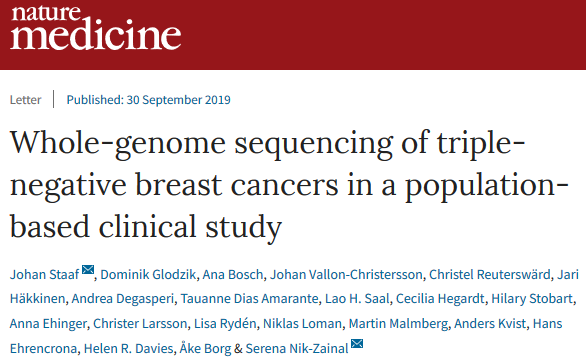Open Johan Vallon-Christersson author details
Image resolution: width=586 pixels, height=364 pixels.
pyautogui.click(x=346, y=275)
